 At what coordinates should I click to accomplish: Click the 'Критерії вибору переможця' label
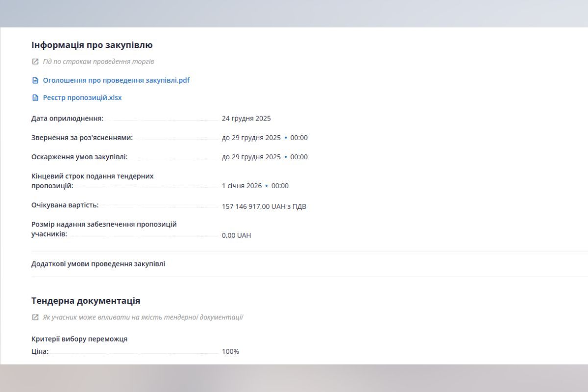click(79, 339)
